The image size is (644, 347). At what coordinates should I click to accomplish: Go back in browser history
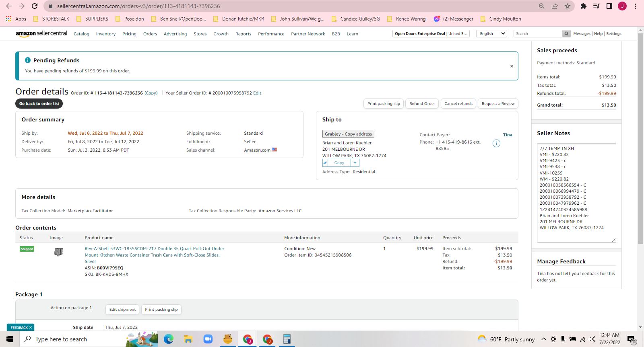point(9,6)
